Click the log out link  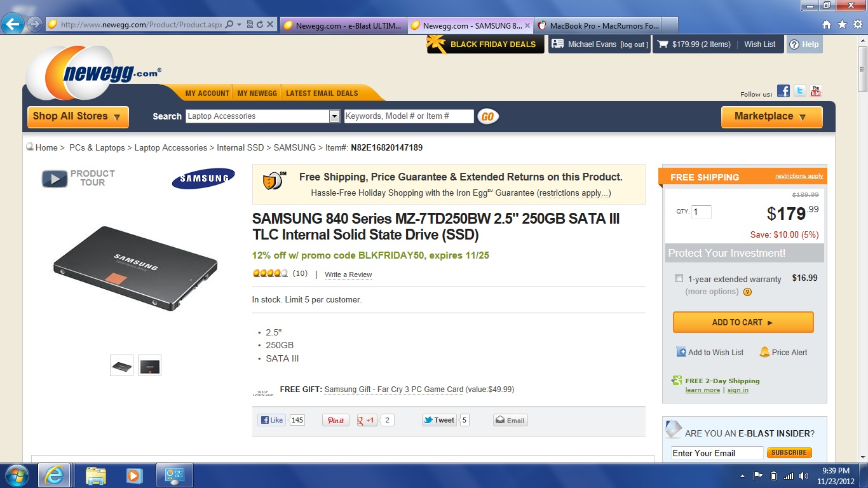[634, 44]
